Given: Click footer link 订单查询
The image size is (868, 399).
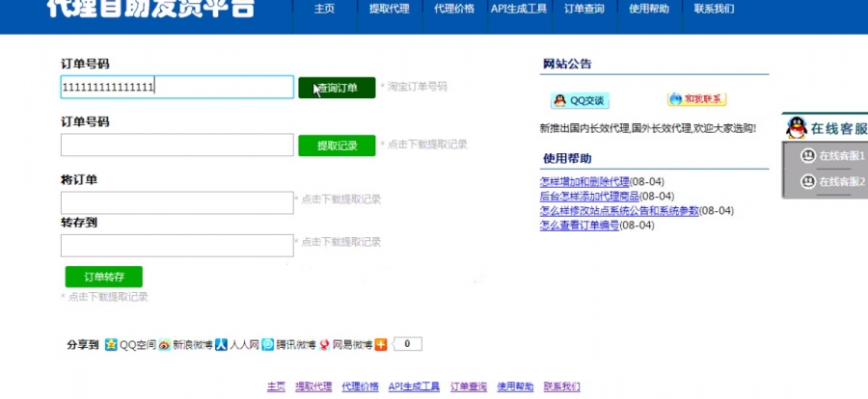Looking at the screenshot, I should [x=469, y=386].
